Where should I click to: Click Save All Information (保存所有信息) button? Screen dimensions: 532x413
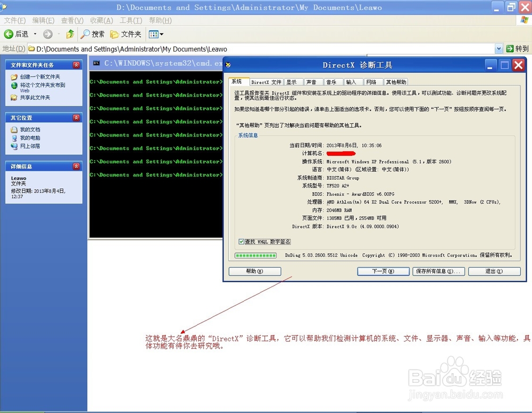click(x=439, y=271)
